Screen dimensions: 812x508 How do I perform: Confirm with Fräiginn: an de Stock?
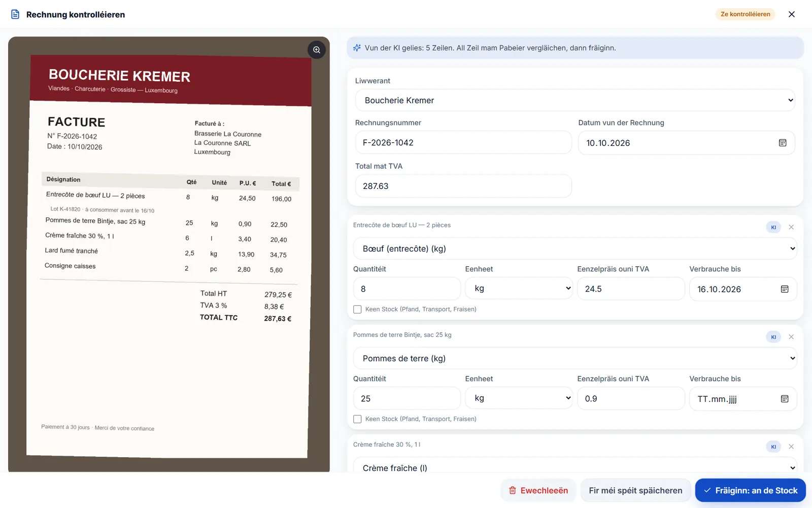751,490
